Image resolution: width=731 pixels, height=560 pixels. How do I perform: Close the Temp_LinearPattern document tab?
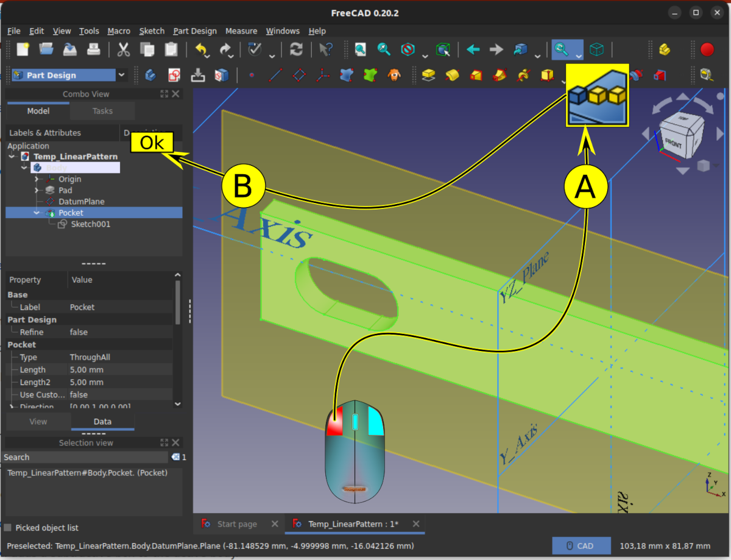(x=416, y=524)
